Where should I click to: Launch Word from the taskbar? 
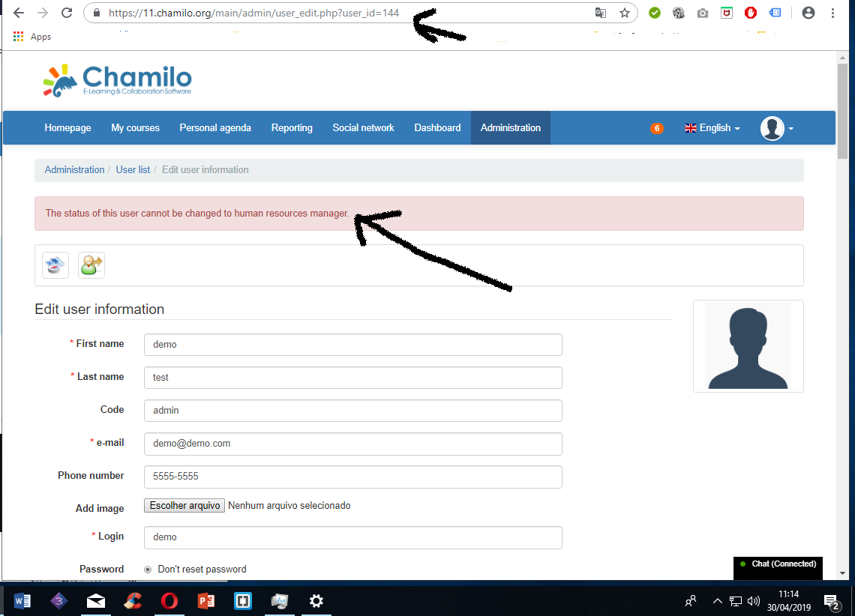coord(22,601)
